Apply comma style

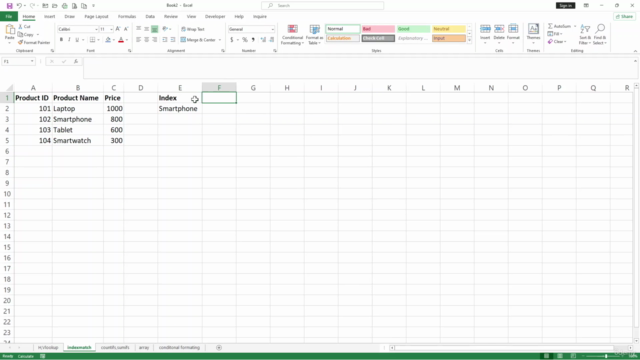click(253, 40)
